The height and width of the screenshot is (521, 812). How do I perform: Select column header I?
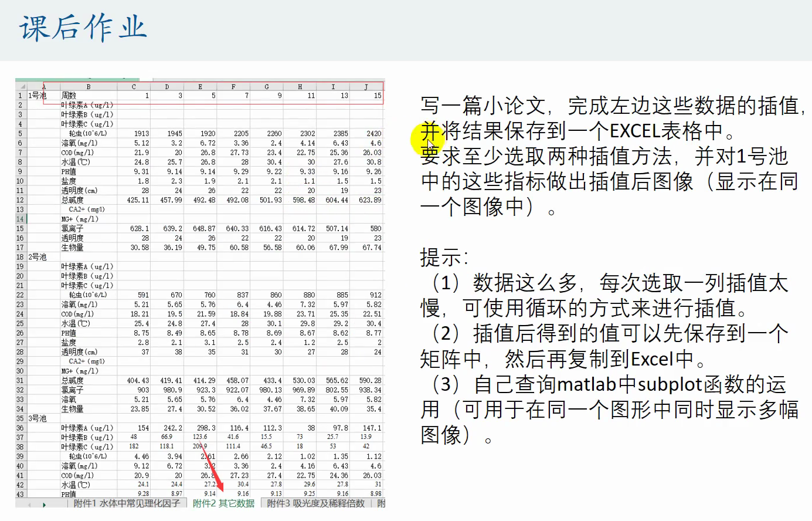(333, 87)
